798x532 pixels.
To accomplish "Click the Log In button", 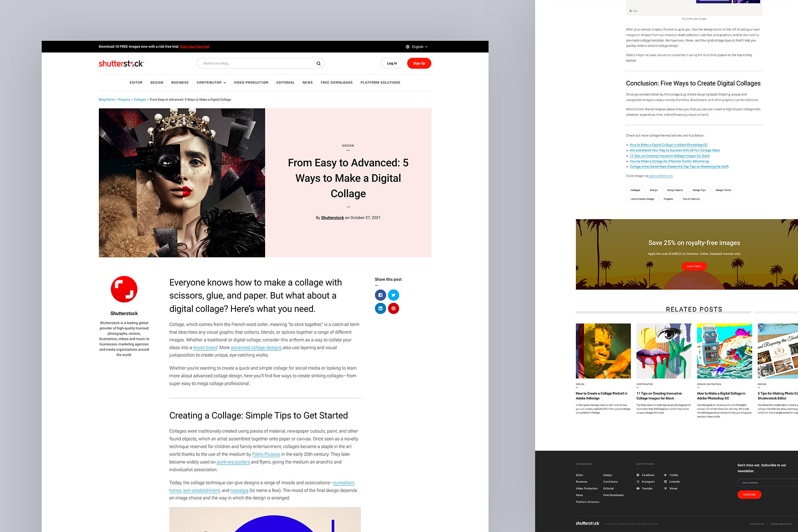I will coord(392,63).
